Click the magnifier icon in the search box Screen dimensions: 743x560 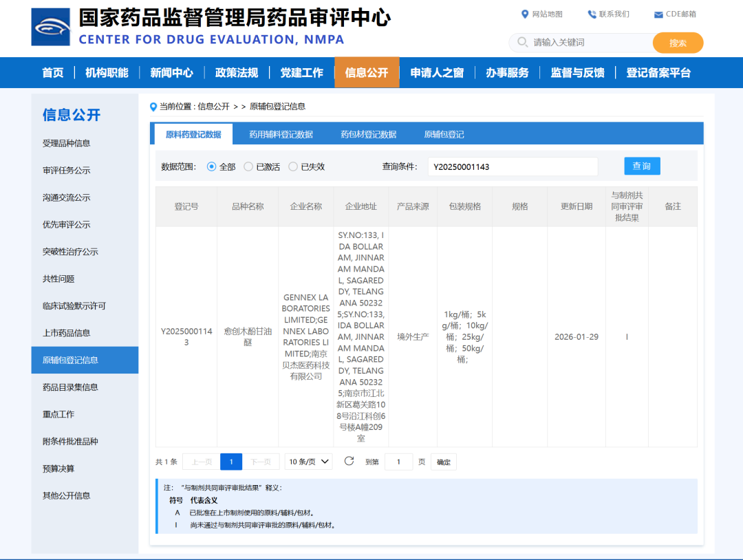click(523, 42)
